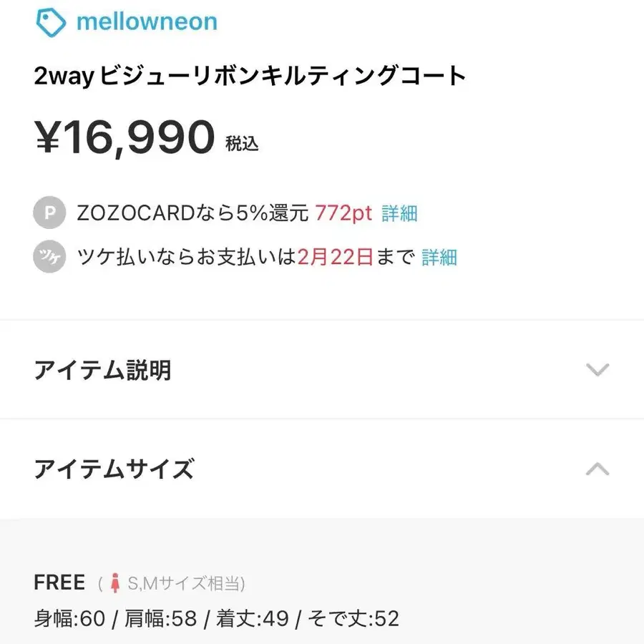Viewport: 644px width, 644px height.
Task: Click the FREE size label
Action: coord(59,582)
